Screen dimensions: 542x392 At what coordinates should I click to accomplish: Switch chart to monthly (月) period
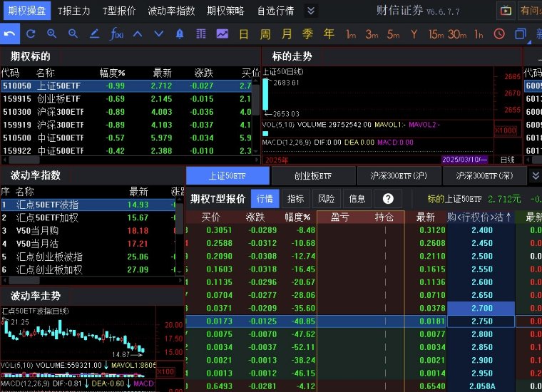(287, 34)
